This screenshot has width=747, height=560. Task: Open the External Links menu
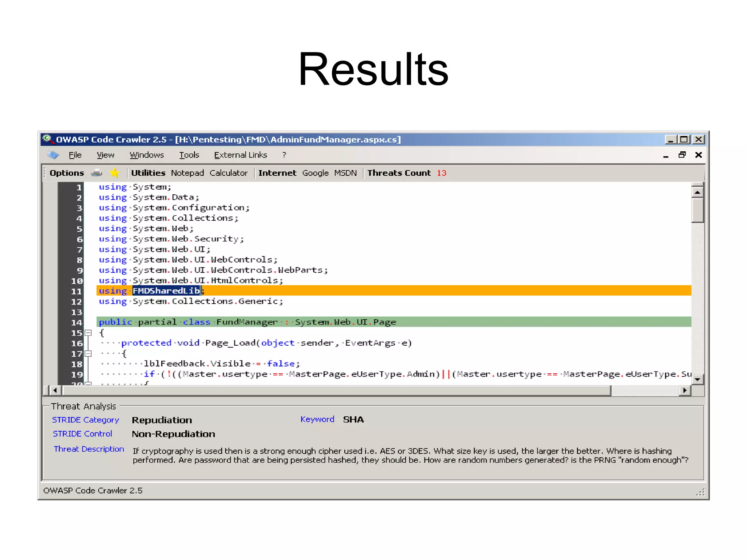point(240,155)
